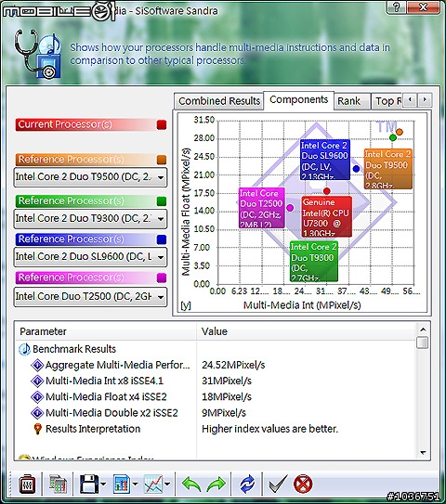Click the green Reference Processor color swatch
This screenshot has width=446, height=504.
coord(162,201)
